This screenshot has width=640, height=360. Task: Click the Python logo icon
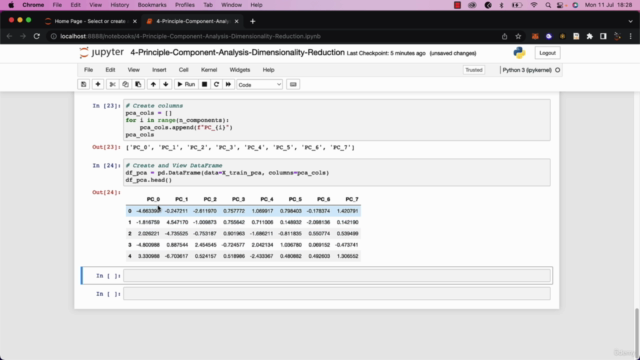[x=519, y=53]
